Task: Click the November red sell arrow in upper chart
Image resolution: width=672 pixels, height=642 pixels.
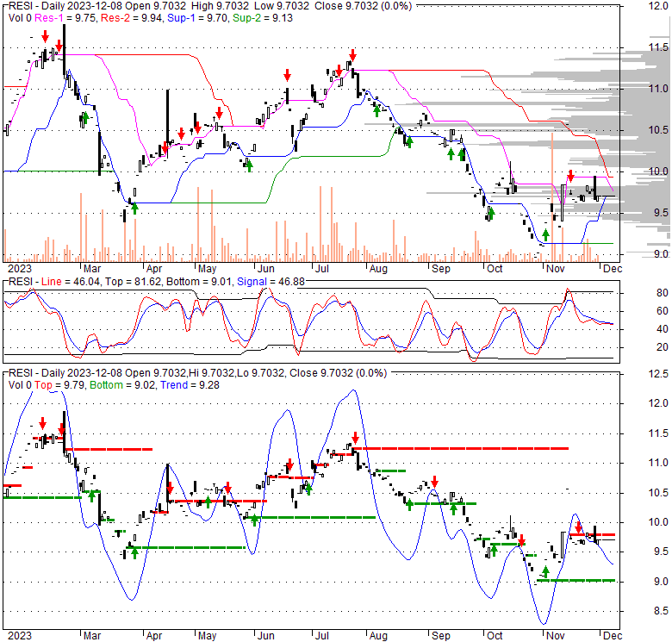Action: point(570,176)
